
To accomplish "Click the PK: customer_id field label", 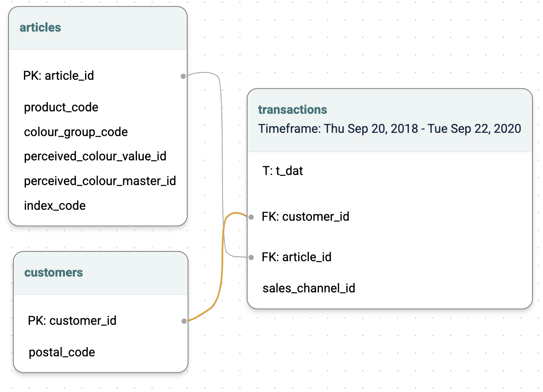I will (x=72, y=321).
